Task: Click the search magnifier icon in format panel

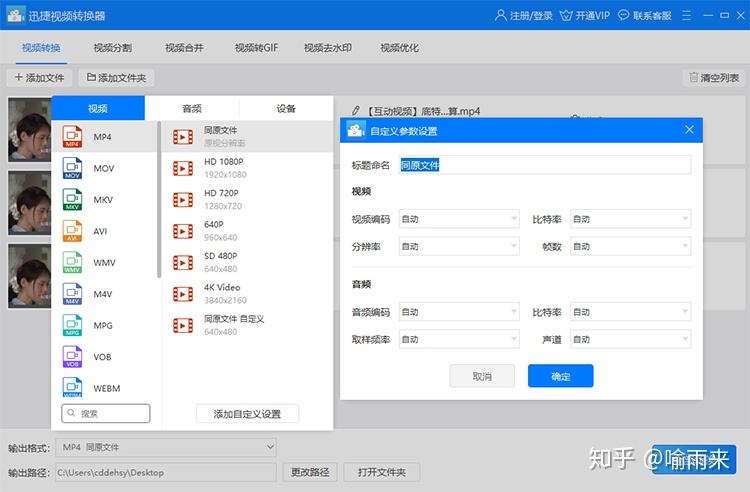Action: point(71,413)
